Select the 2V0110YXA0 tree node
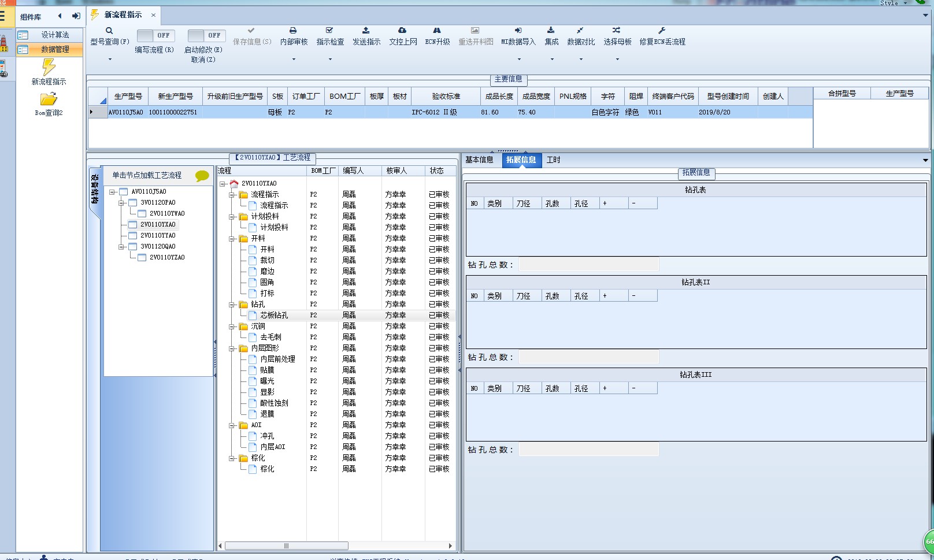The height and width of the screenshot is (560, 934). [x=157, y=225]
